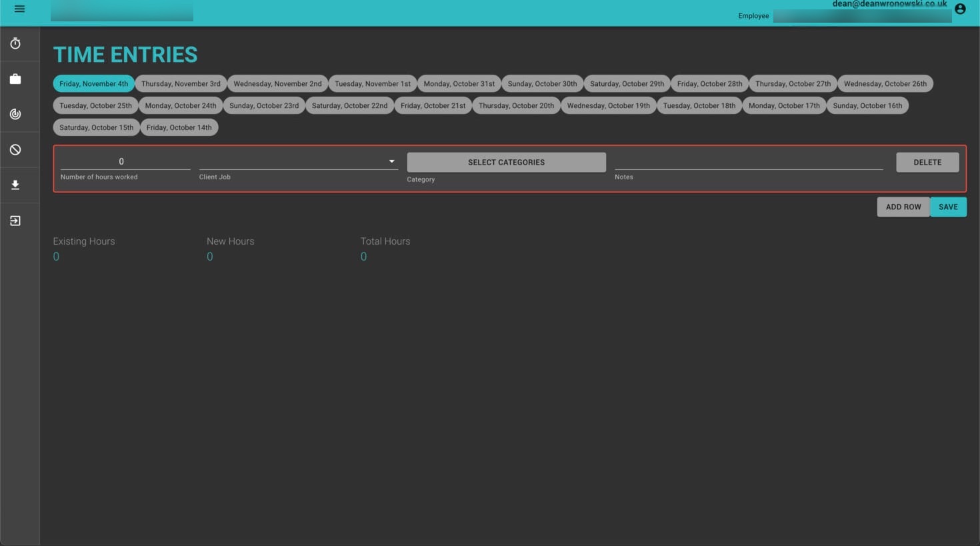Switch to Friday, October 28th
This screenshot has width=980, height=546.
[709, 84]
